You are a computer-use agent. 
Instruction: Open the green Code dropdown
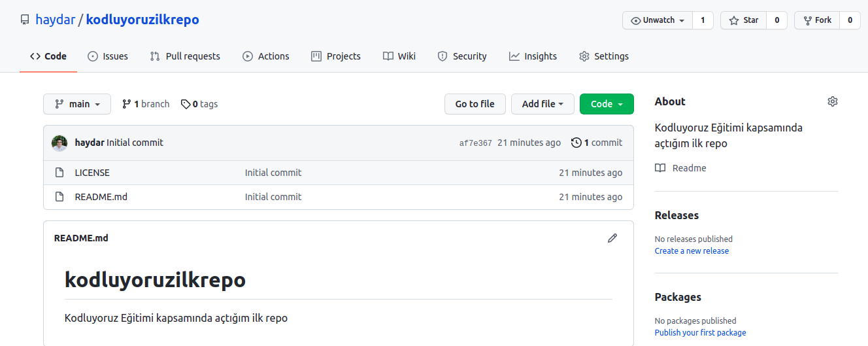click(x=607, y=104)
